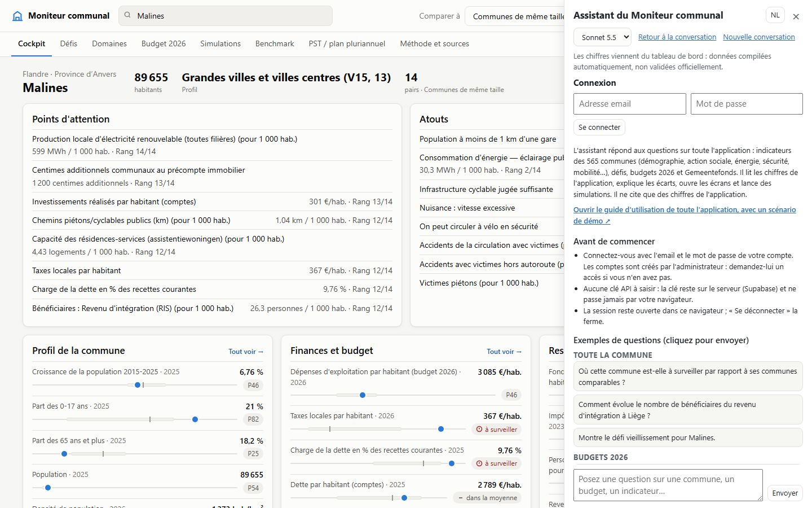Send the question with the Envoyer button

tap(785, 493)
